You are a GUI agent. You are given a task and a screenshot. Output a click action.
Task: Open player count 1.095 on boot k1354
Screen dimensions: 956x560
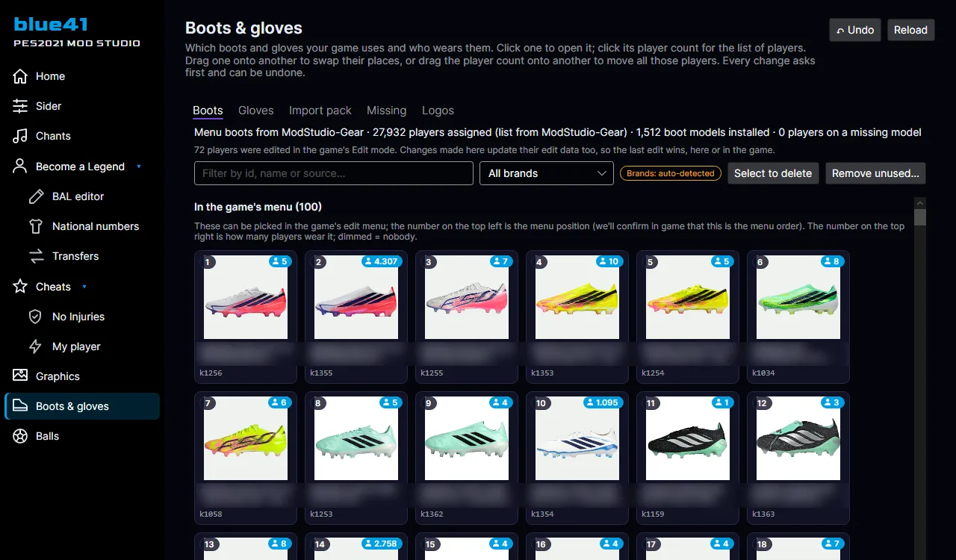pyautogui.click(x=602, y=402)
